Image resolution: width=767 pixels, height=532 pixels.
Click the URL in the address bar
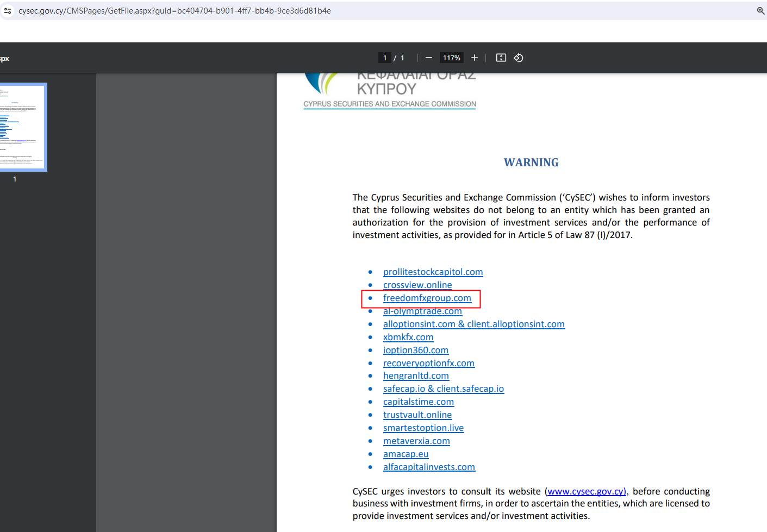tap(174, 11)
